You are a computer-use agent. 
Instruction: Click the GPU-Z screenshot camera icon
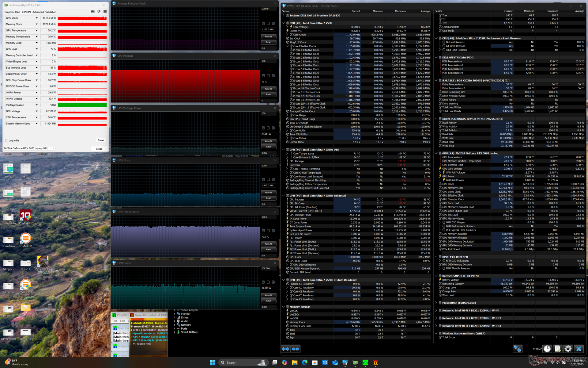tap(92, 12)
